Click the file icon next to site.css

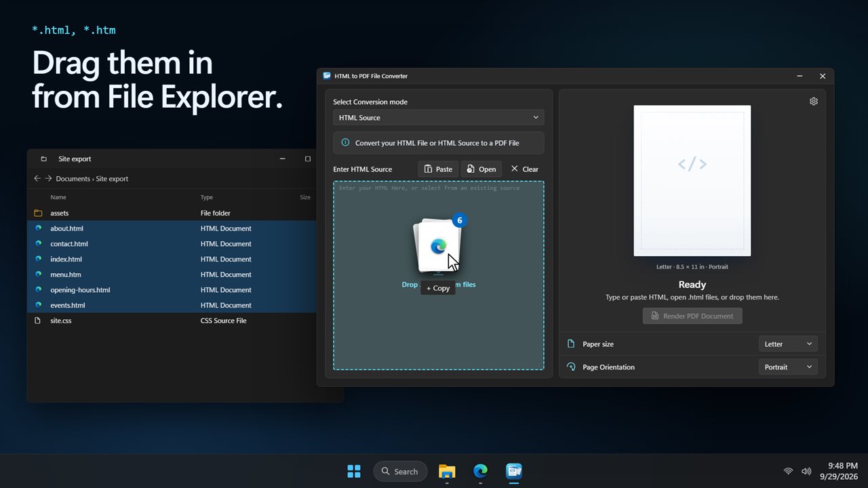click(x=38, y=321)
